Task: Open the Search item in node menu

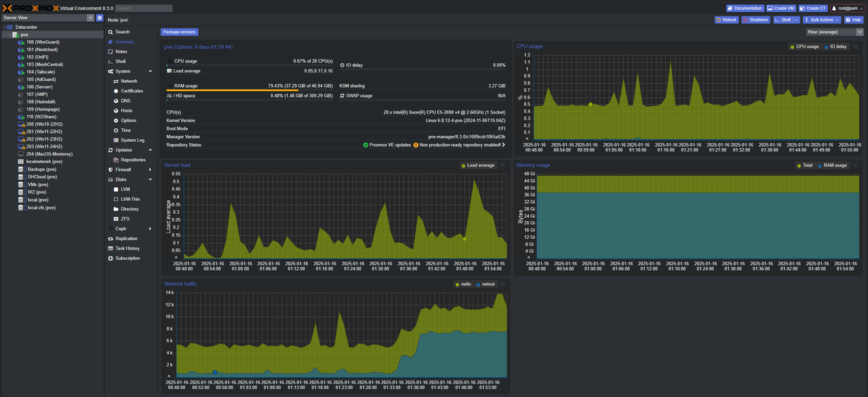Action: (x=119, y=32)
